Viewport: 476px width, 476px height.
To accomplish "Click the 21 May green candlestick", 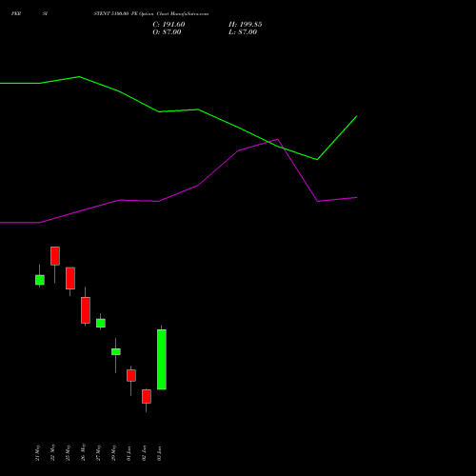I will click(x=40, y=280).
